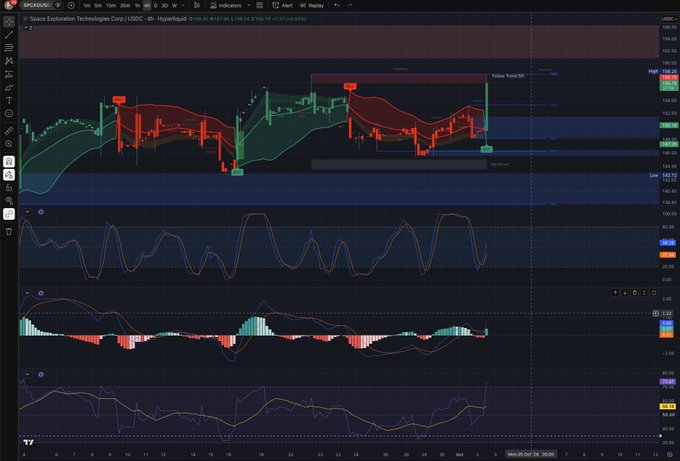Viewport: 680px width, 461px height.
Task: Select the 4h timeframe
Action: (147, 6)
